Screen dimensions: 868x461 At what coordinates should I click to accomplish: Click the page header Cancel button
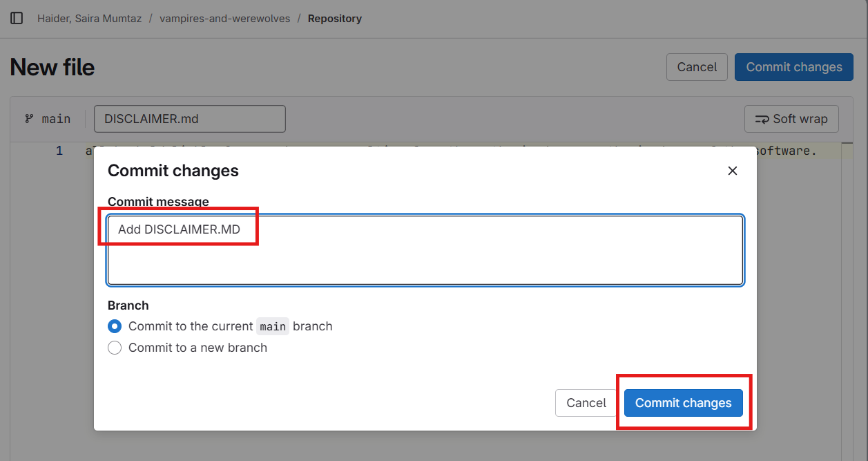[x=697, y=67]
